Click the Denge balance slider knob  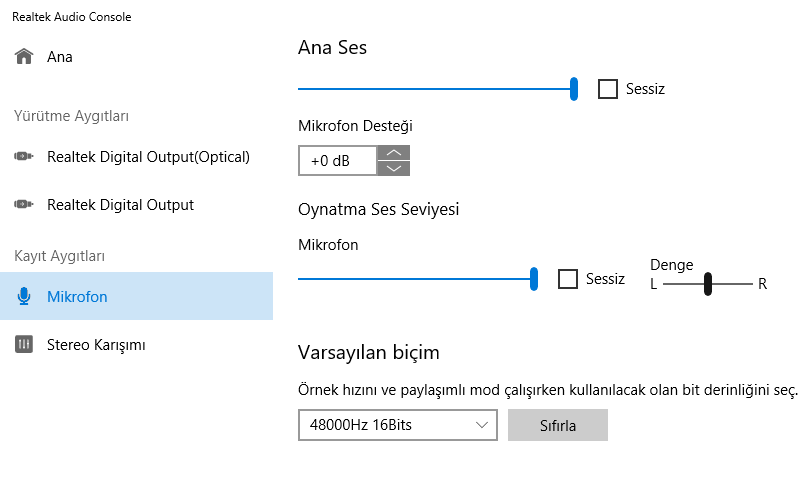707,284
